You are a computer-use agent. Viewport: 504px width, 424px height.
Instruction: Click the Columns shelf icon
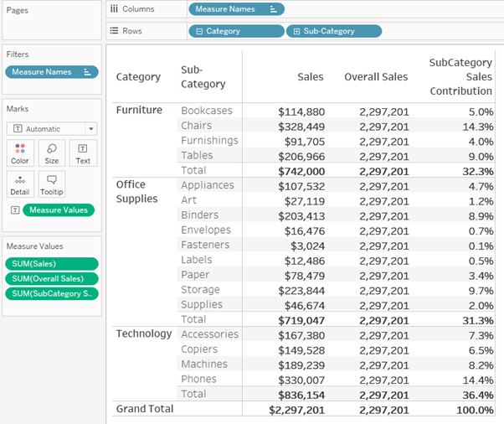(x=114, y=9)
